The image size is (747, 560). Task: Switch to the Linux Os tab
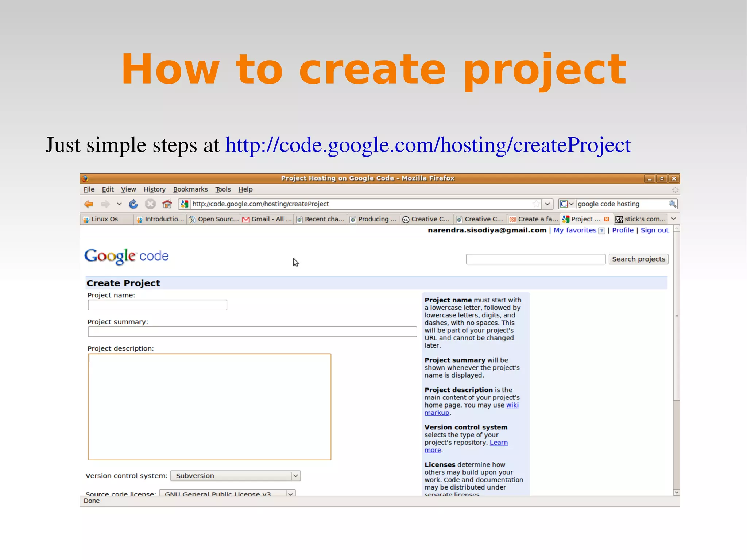(x=107, y=219)
